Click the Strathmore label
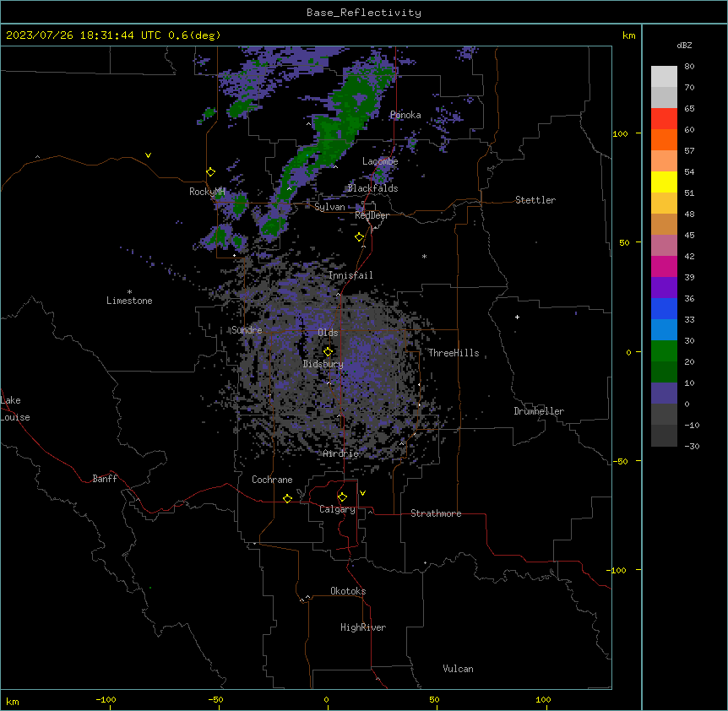The image size is (728, 711). pyautogui.click(x=436, y=513)
